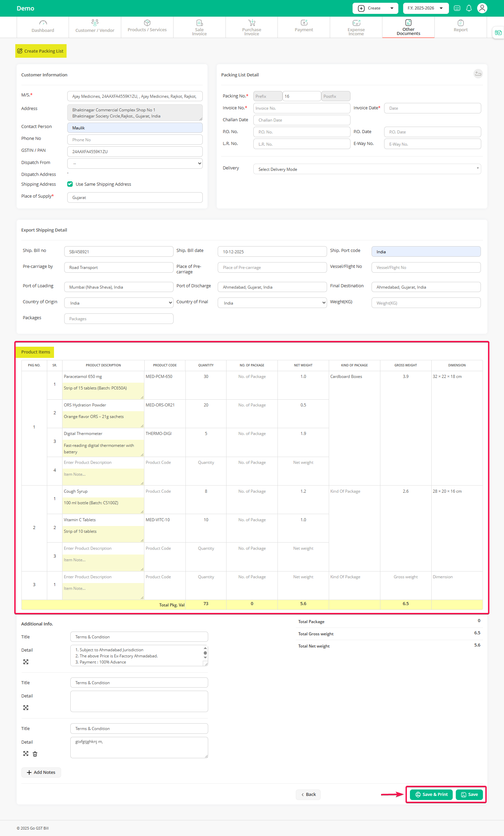This screenshot has width=504, height=836.
Task: Open the F.Y. 2025-2026 year selector
Action: click(426, 8)
